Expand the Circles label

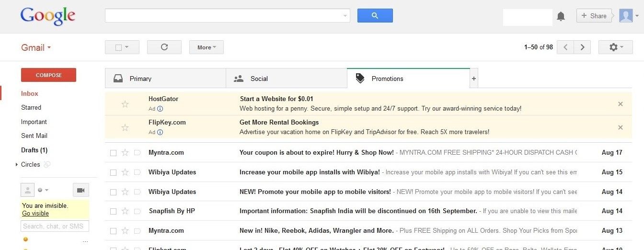tap(17, 165)
